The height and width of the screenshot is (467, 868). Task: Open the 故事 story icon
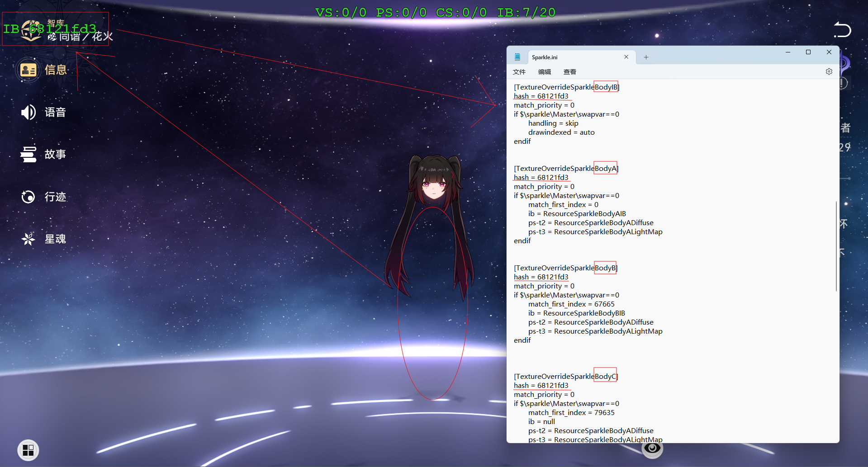28,154
